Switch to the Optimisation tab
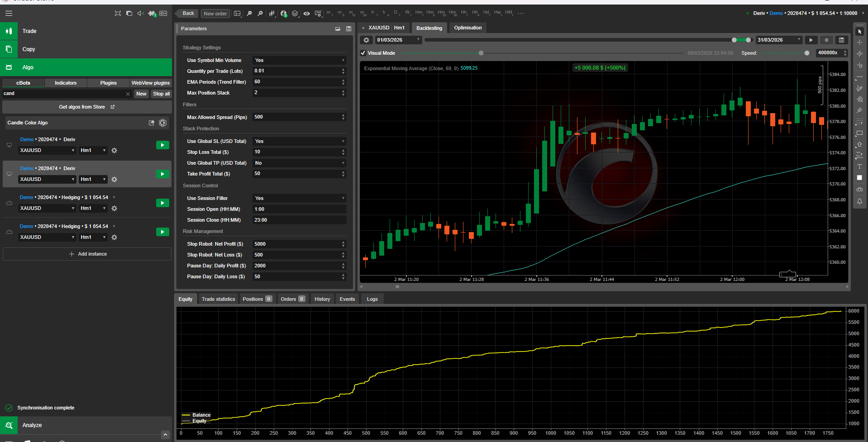 (467, 28)
